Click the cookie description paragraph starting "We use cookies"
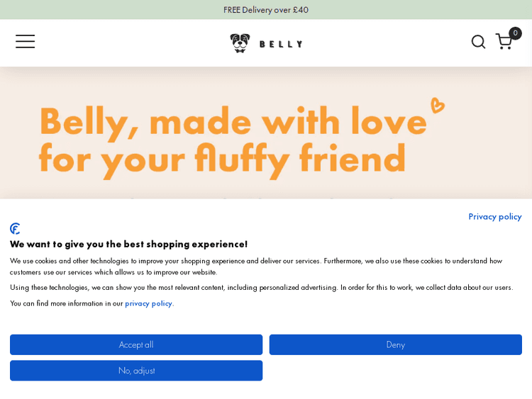 click(255, 266)
